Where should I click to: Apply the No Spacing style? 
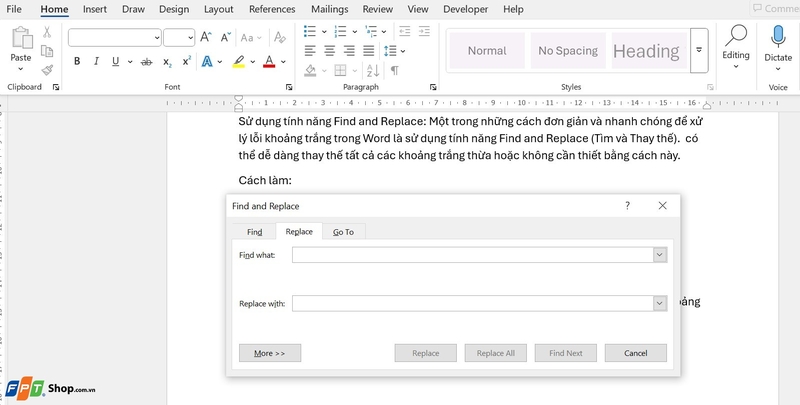[568, 50]
